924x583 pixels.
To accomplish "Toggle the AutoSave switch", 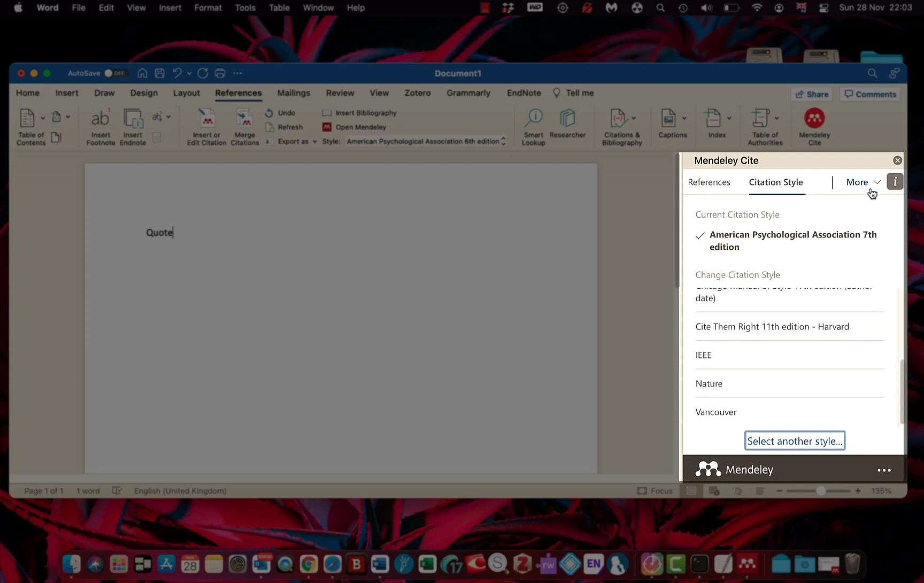I will [115, 73].
